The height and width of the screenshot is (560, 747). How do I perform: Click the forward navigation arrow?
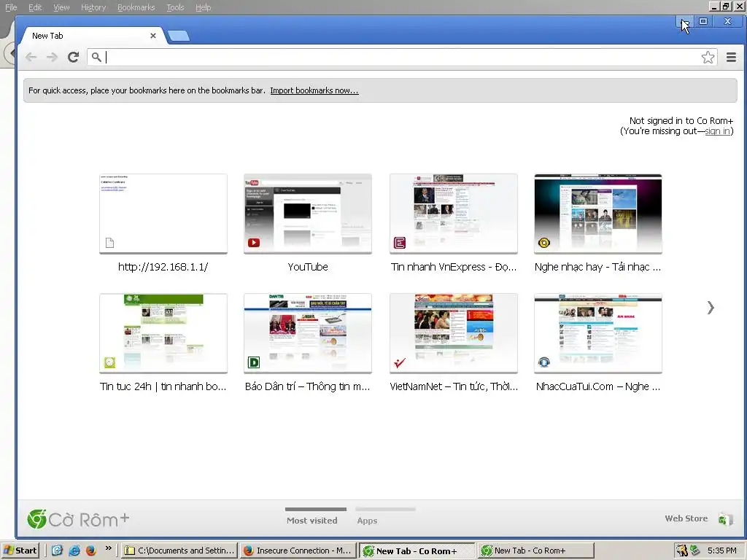(52, 58)
